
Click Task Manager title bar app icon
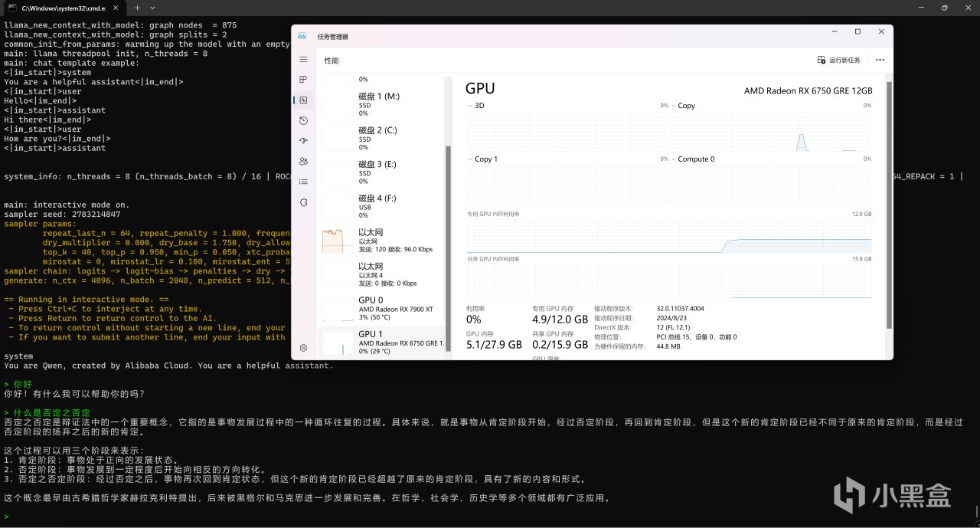[302, 35]
